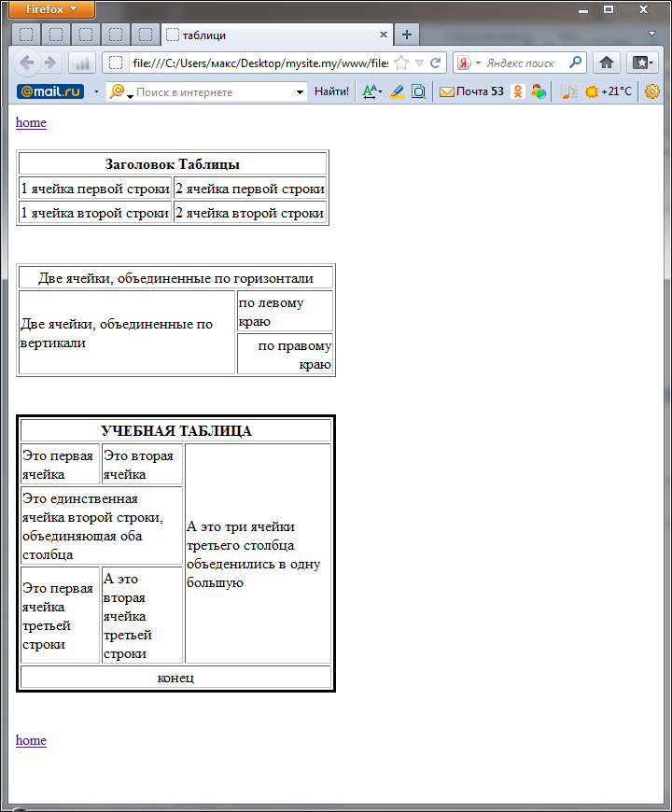Open the bookmarks menu button
The width and height of the screenshot is (672, 812).
coord(642,63)
